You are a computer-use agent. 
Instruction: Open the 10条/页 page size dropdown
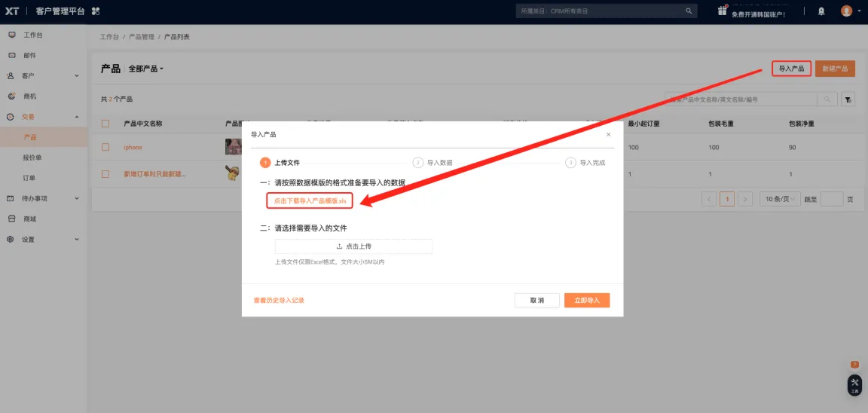[778, 199]
